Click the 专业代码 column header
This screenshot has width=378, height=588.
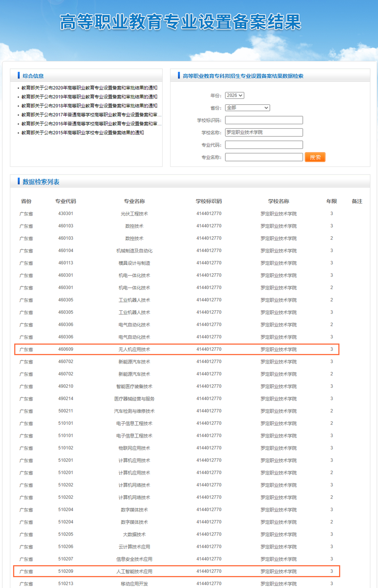tap(65, 201)
